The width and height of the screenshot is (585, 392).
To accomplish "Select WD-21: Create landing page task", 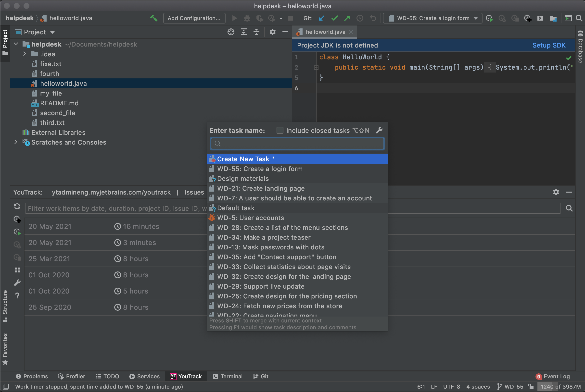I will 261,188.
